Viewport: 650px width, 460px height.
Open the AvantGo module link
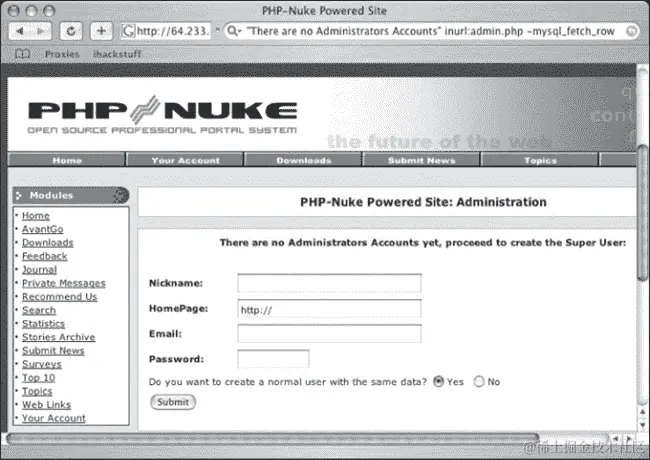(x=43, y=229)
